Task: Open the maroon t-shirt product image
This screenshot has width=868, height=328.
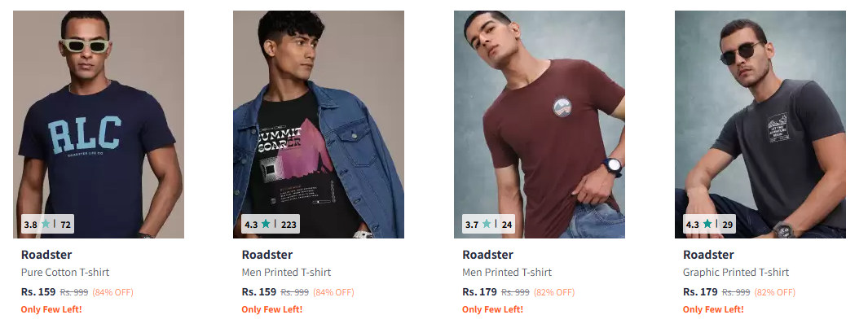Action: pos(540,125)
